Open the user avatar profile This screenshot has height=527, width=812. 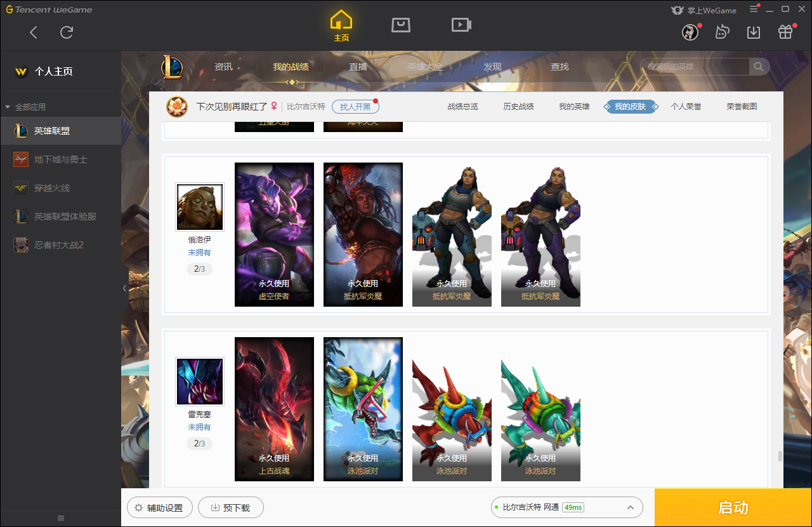click(690, 32)
